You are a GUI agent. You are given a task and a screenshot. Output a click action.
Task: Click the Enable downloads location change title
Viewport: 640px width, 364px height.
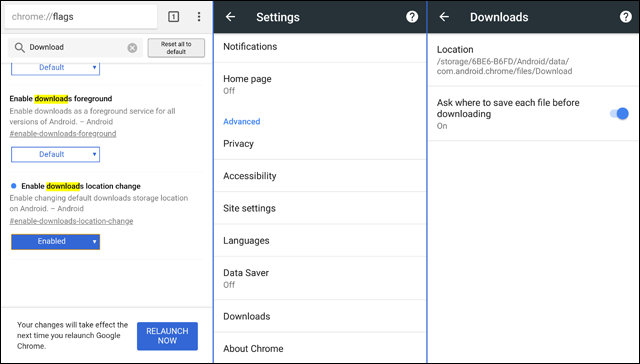pyautogui.click(x=81, y=186)
